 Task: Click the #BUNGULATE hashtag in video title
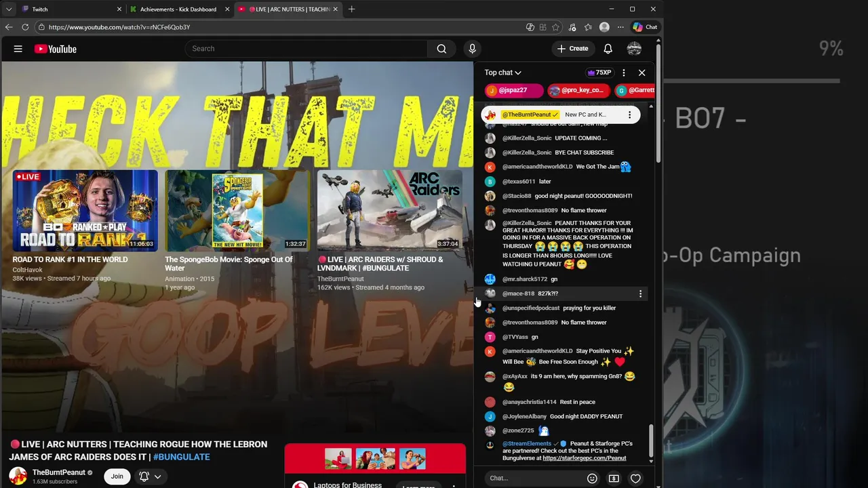[x=181, y=457]
